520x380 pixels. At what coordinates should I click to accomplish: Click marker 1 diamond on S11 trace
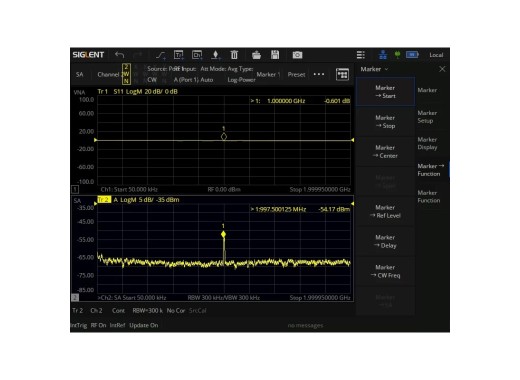tap(224, 136)
